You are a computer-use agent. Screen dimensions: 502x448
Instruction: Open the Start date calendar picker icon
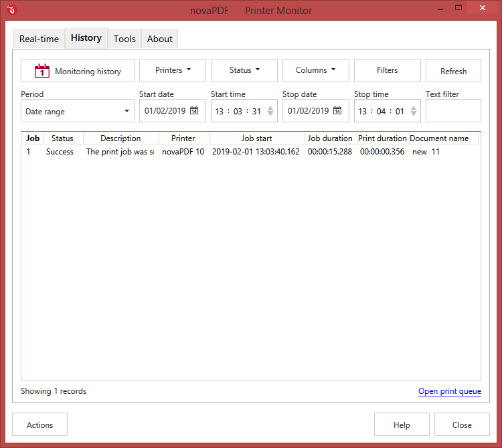pos(194,110)
